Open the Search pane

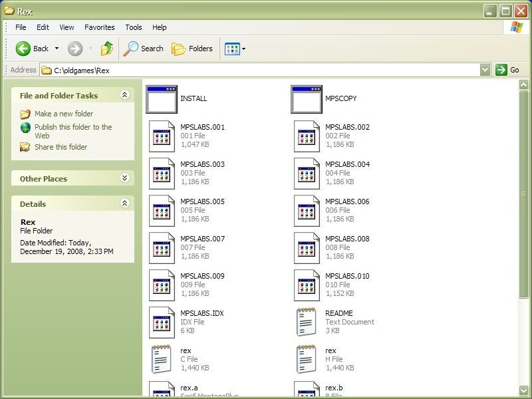143,49
